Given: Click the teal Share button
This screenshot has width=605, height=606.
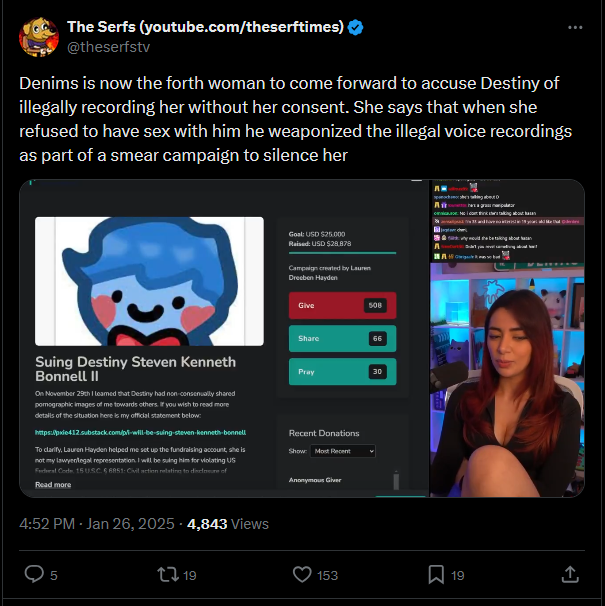Looking at the screenshot, I should point(342,339).
